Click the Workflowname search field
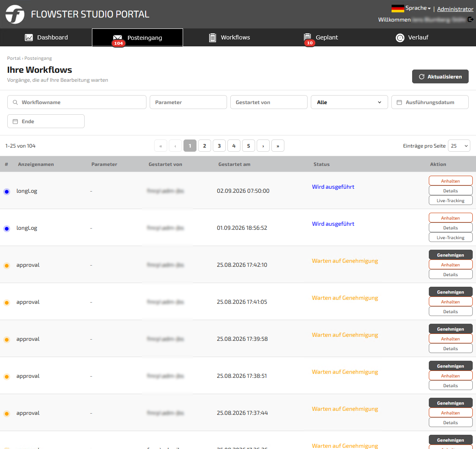The height and width of the screenshot is (449, 476). tap(77, 102)
